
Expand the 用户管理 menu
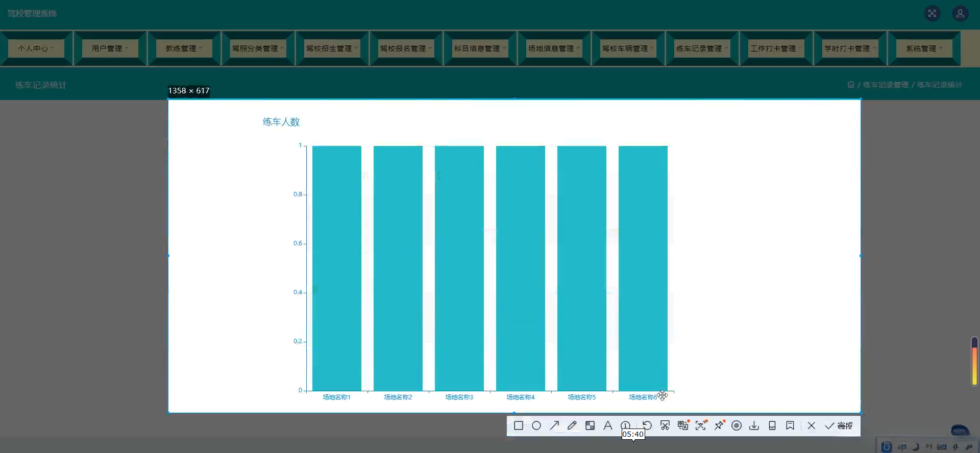click(110, 48)
